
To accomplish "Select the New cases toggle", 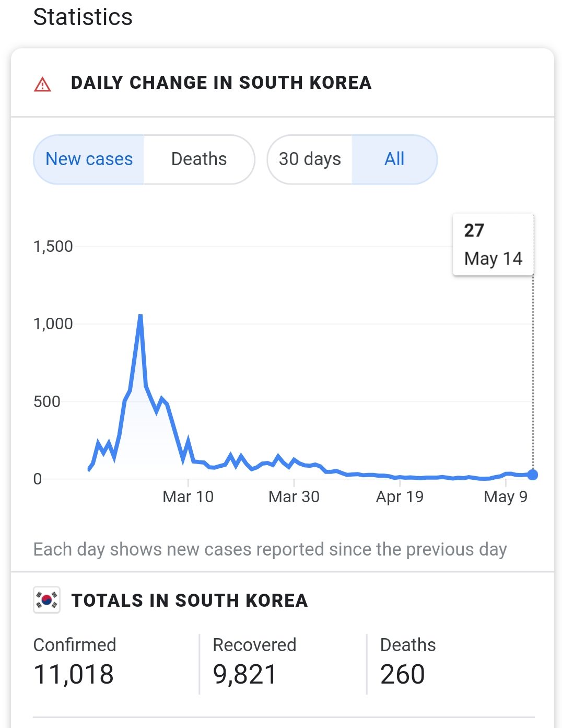I will point(89,159).
